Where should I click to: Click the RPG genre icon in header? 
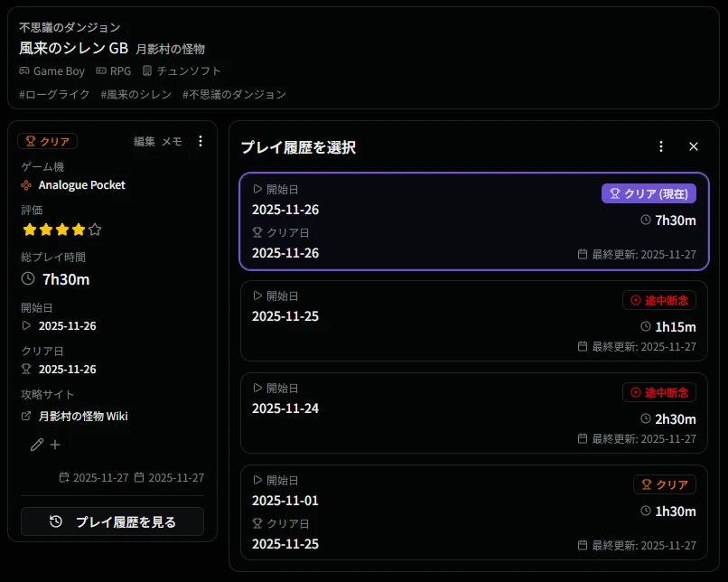(99, 70)
